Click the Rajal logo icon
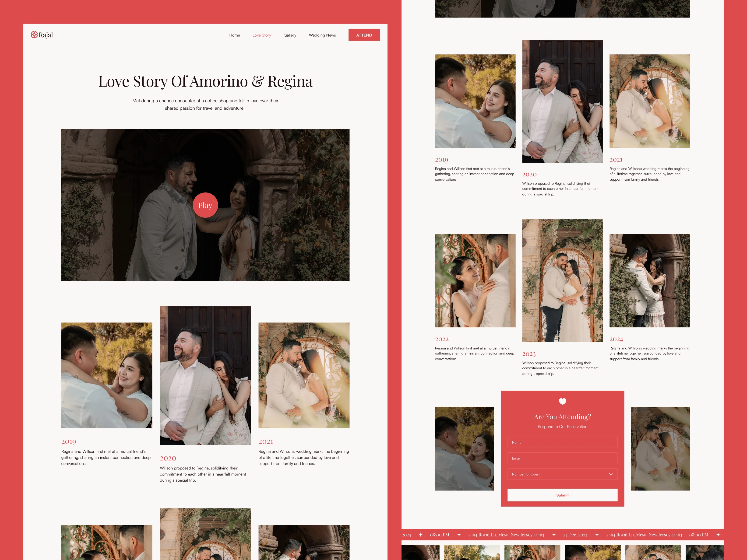This screenshot has height=560, width=747. coord(34,35)
